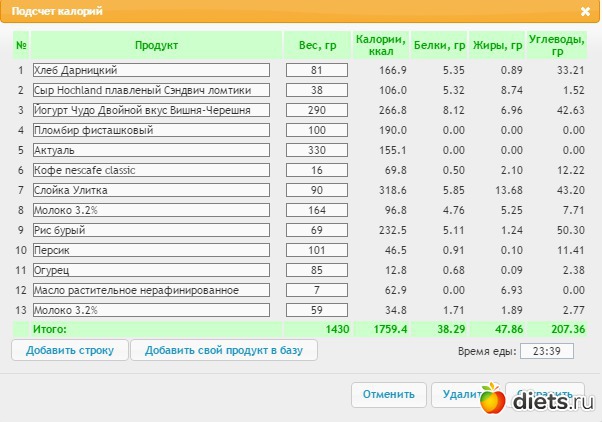Select the Сыр Hochland product field

(151, 90)
